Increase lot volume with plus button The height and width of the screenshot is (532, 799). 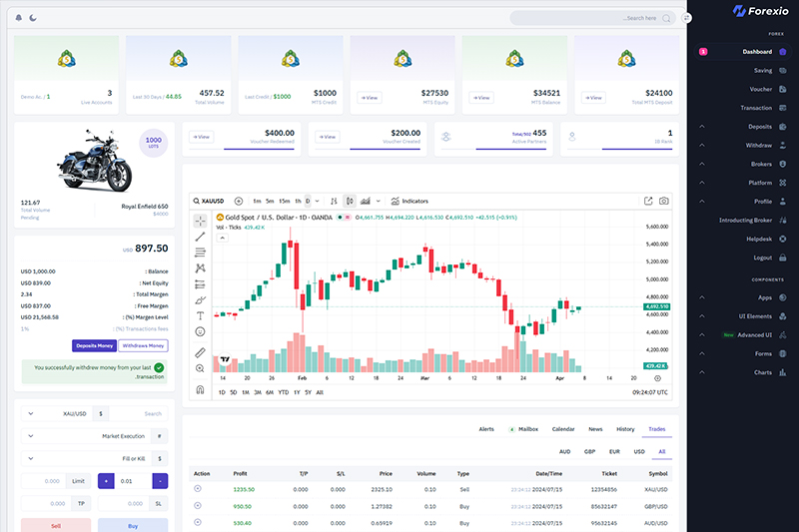coord(106,481)
